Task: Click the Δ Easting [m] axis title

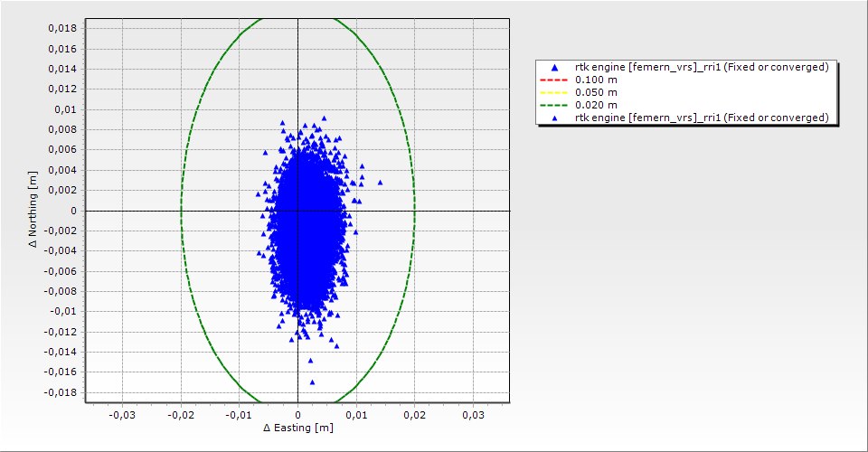Action: click(297, 428)
